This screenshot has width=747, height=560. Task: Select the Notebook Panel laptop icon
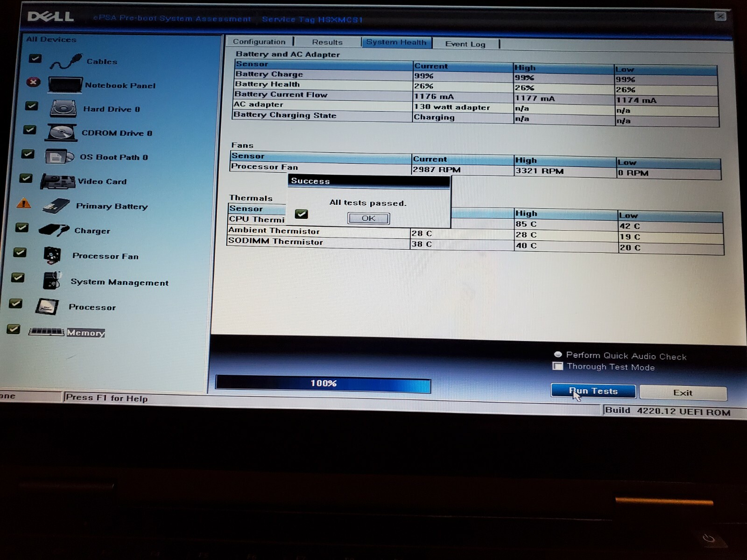tap(65, 85)
